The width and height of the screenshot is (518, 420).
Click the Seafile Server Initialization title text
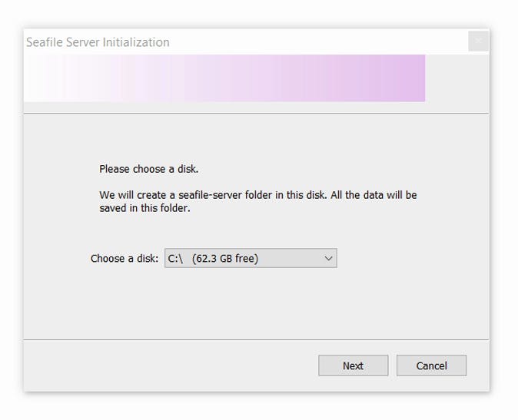(98, 42)
